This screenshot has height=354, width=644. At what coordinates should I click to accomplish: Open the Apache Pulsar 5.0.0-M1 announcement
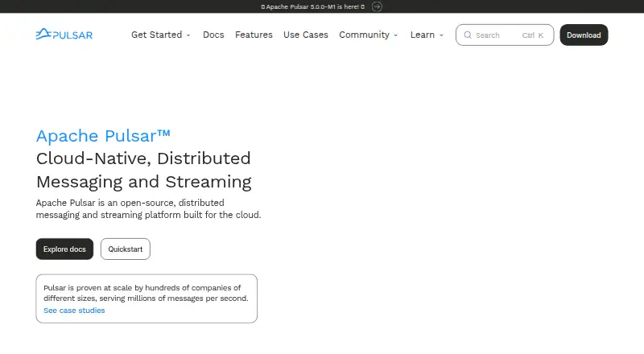tap(312, 6)
